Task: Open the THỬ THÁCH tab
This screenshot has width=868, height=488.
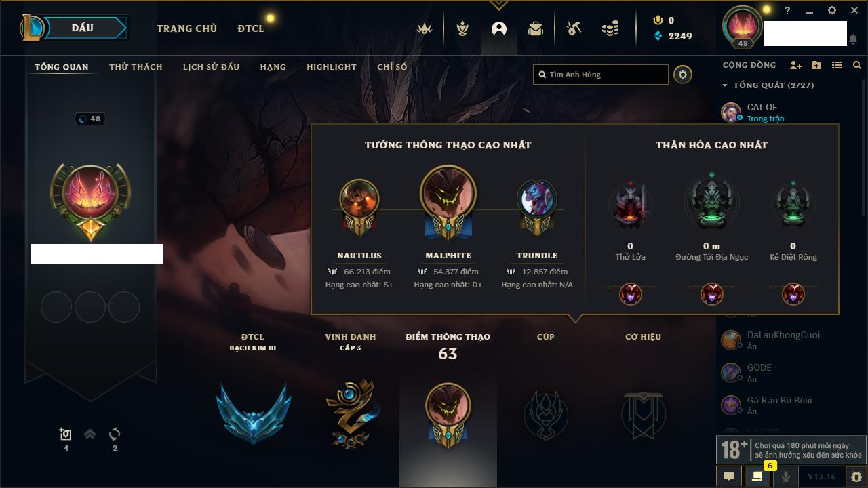Action: pos(136,67)
